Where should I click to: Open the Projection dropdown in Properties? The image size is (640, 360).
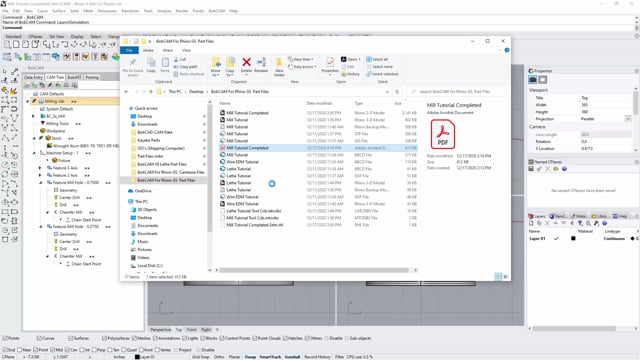[x=628, y=119]
